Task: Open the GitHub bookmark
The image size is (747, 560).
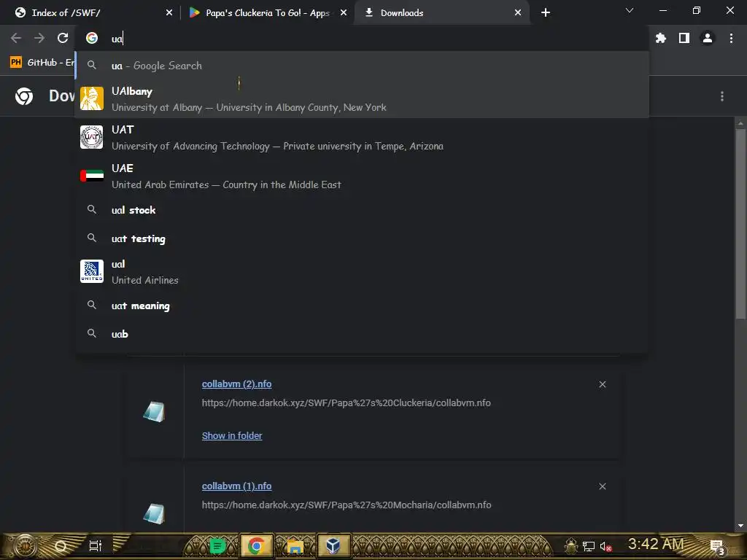Action: click(42, 63)
